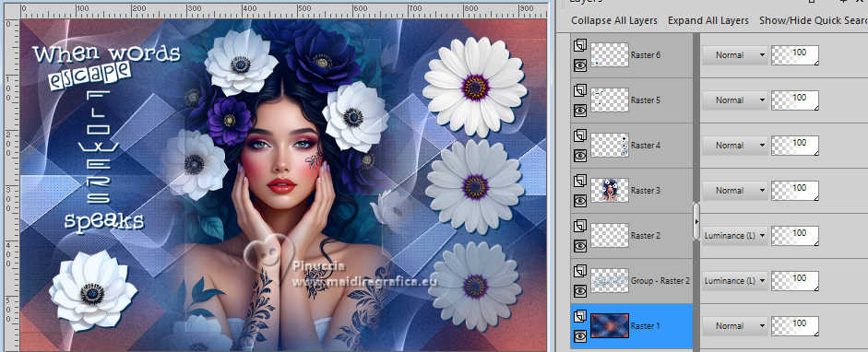Image resolution: width=868 pixels, height=352 pixels.
Task: Select the Group - Raster 2 layer name
Action: pyautogui.click(x=660, y=281)
